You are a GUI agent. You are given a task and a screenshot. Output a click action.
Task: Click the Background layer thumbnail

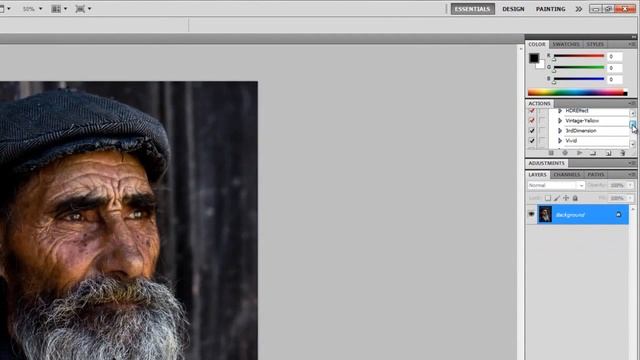pyautogui.click(x=545, y=214)
